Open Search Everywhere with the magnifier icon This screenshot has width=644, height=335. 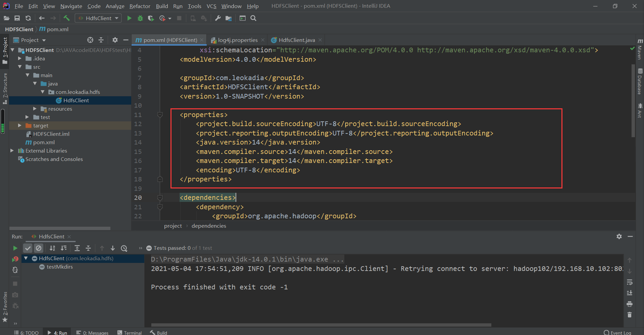253,18
